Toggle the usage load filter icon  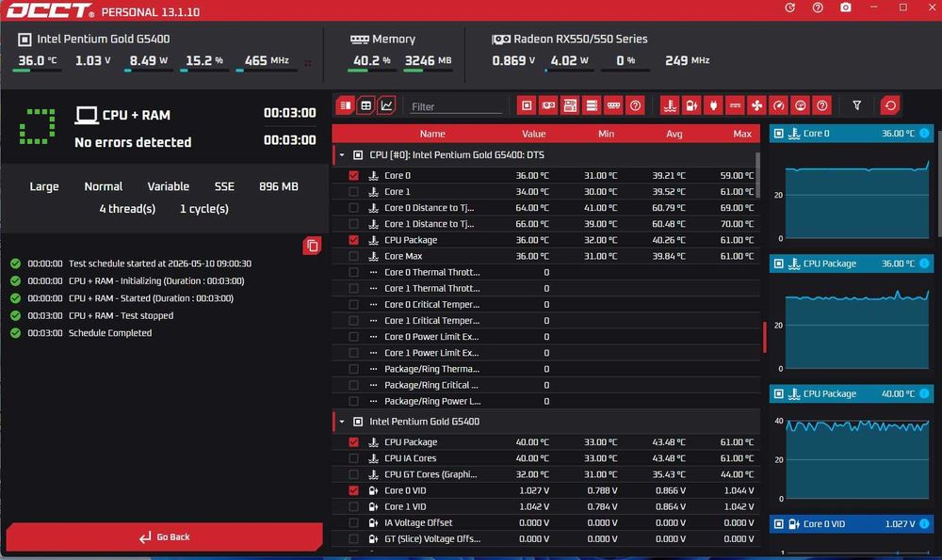800,105
